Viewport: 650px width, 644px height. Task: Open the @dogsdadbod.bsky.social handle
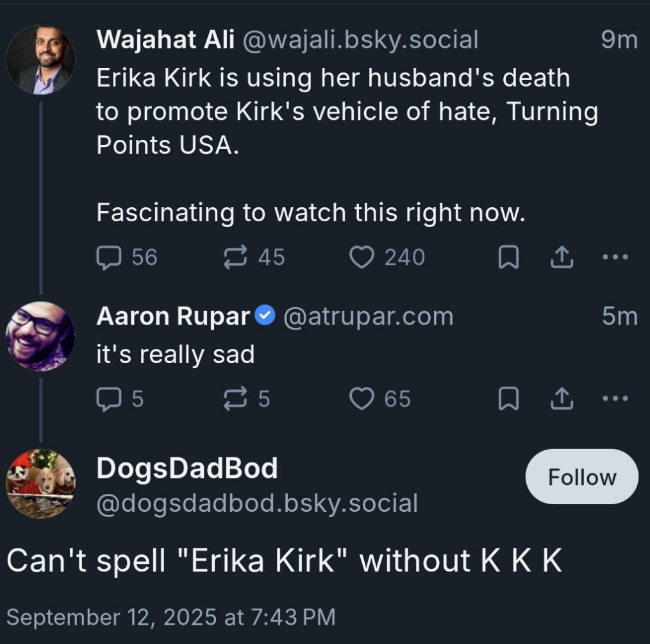(256, 503)
